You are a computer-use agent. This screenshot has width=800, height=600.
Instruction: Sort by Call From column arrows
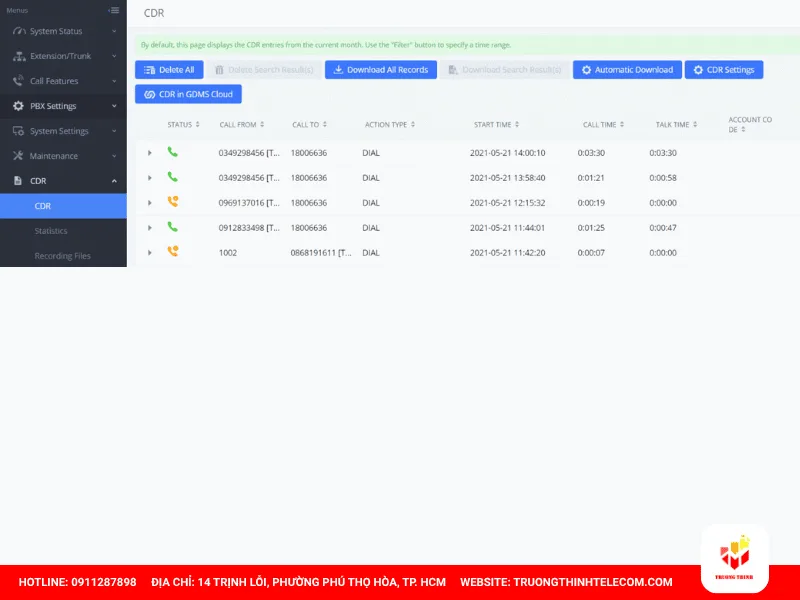[262, 124]
